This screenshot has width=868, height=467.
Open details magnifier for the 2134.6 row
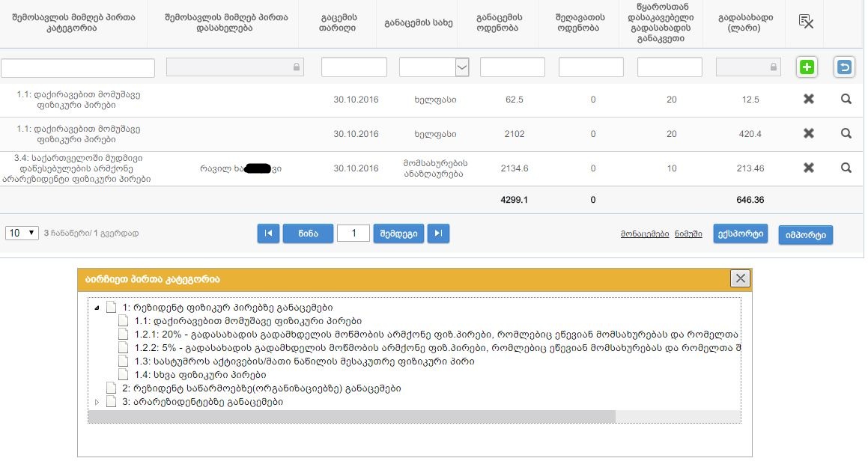(x=846, y=168)
